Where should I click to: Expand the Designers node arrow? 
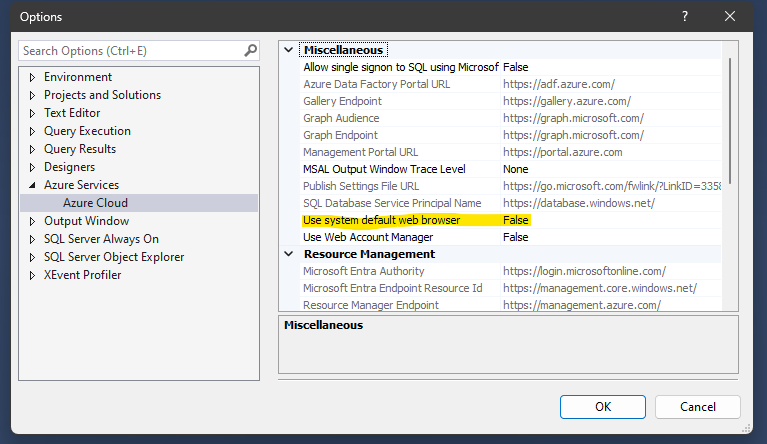pos(32,167)
